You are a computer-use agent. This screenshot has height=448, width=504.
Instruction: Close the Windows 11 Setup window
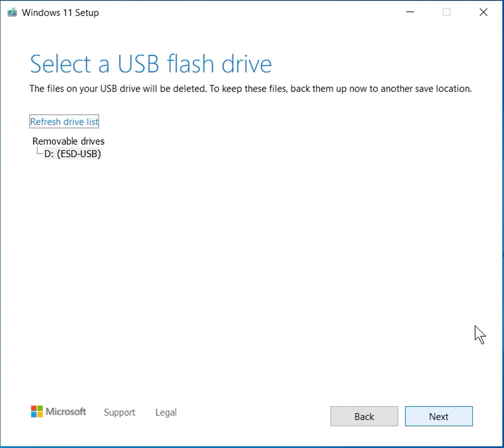[x=483, y=13]
